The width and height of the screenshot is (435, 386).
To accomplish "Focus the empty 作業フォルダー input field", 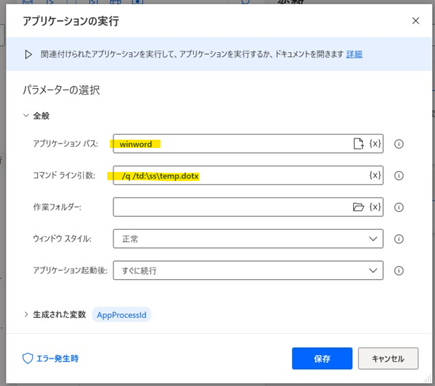I will tap(233, 207).
